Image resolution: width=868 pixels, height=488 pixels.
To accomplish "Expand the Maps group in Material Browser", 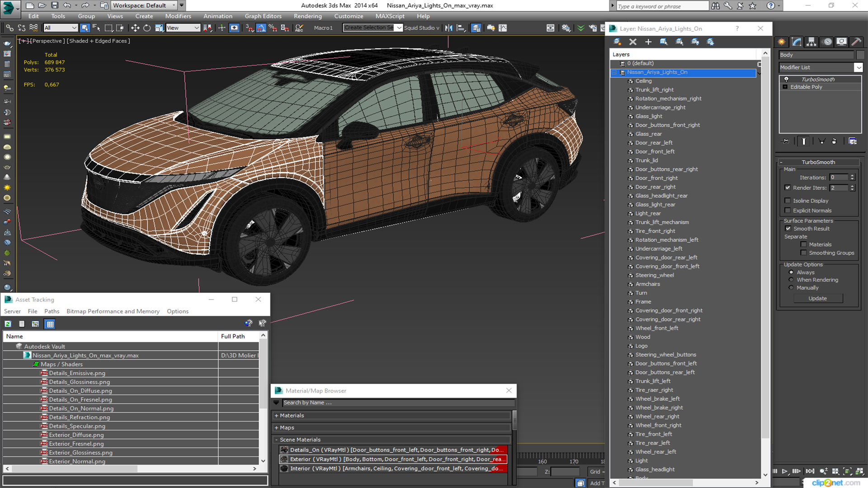I will coord(276,427).
